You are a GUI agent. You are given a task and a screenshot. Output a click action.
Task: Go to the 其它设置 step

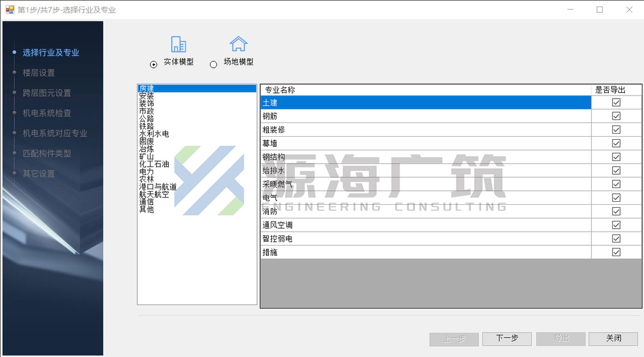[x=39, y=174]
